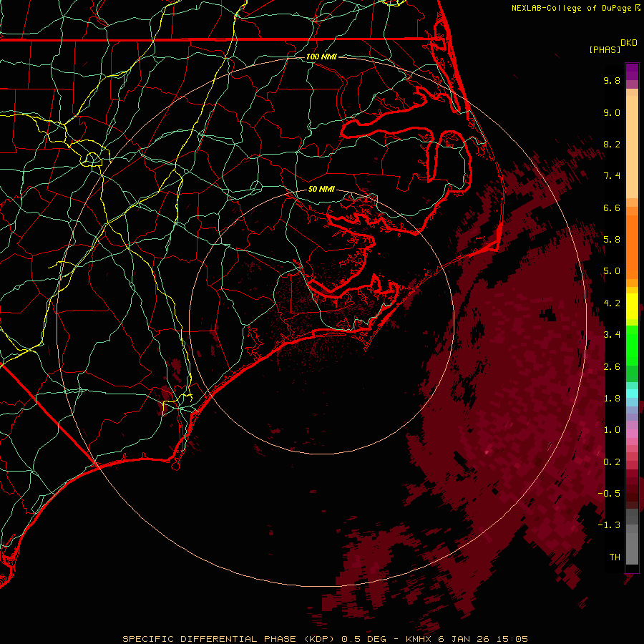Click the DKD legend header
The height and width of the screenshot is (644, 644).
point(629,43)
